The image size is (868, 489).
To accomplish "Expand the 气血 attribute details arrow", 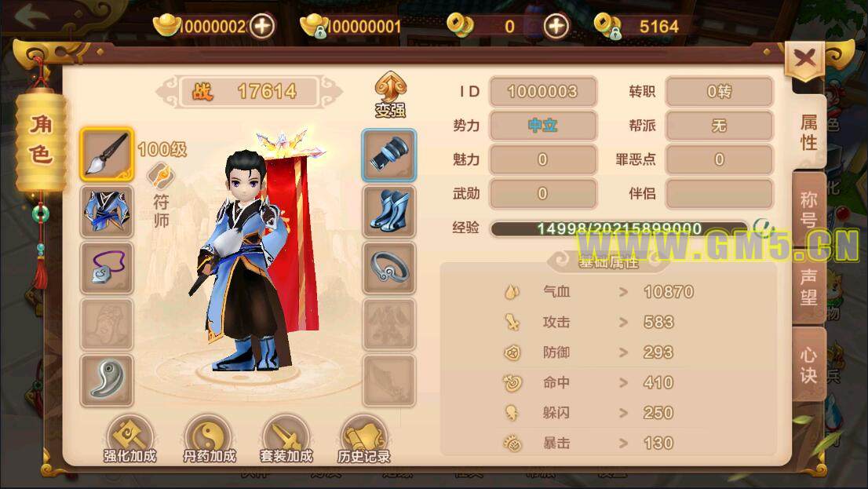I will tap(623, 292).
